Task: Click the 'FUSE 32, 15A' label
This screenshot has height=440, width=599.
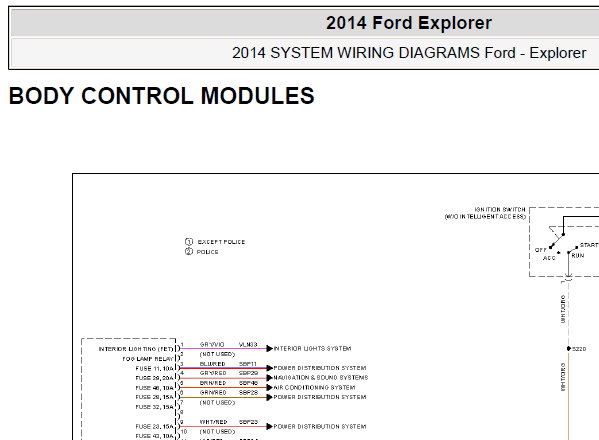Action: tap(154, 407)
